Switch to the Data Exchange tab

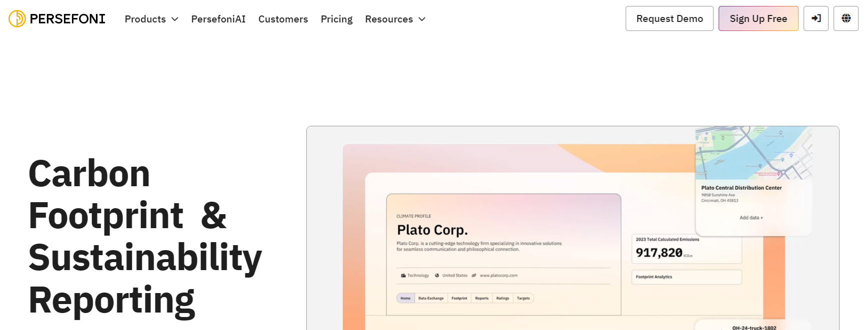[x=431, y=298]
